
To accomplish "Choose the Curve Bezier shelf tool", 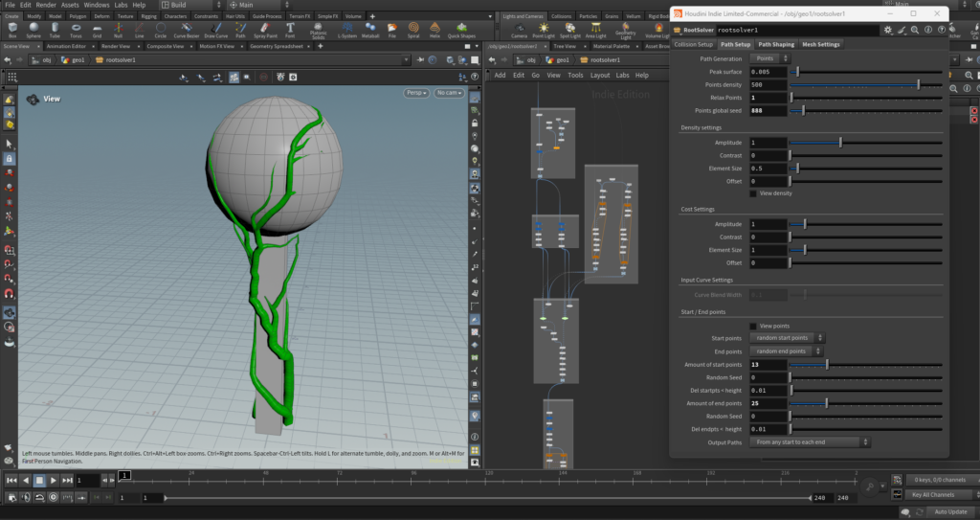I will pyautogui.click(x=187, y=29).
